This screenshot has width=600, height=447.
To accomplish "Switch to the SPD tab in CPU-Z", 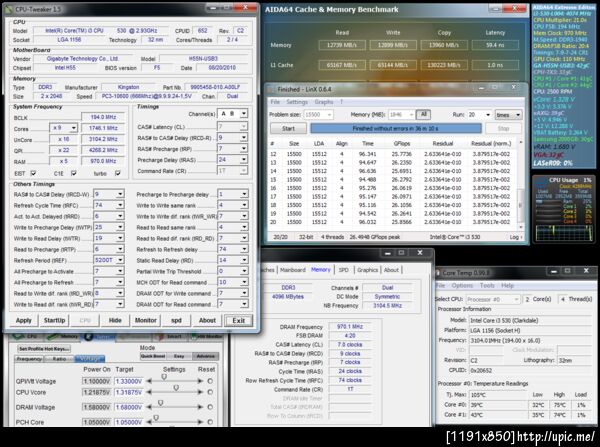I will pos(344,270).
